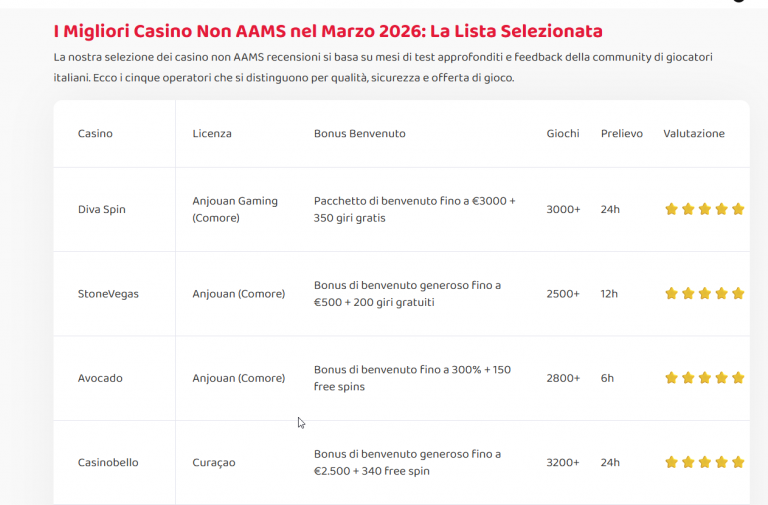Click the Giochi column header
This screenshot has height=505, width=768.
563,133
